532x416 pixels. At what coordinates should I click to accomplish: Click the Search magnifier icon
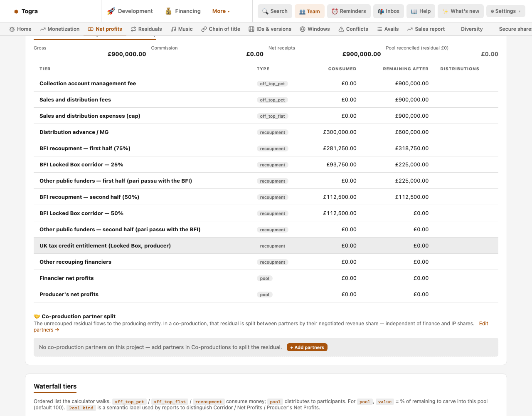tap(265, 12)
